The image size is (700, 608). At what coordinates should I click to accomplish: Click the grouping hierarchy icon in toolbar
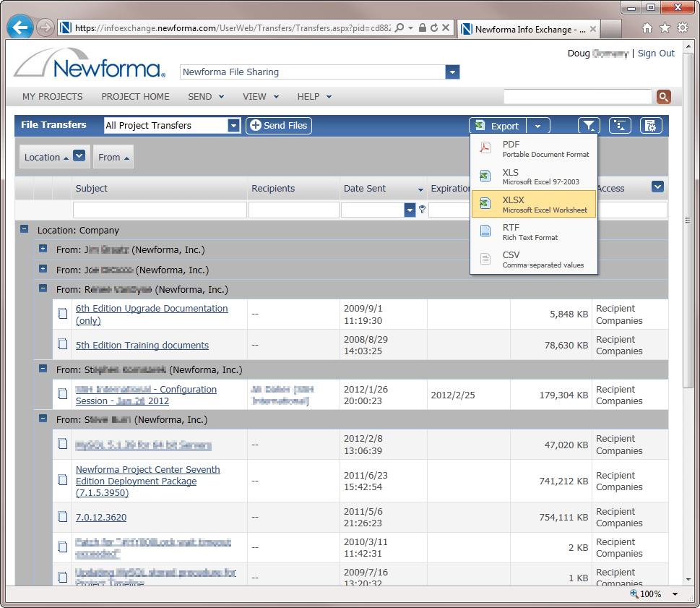(620, 126)
